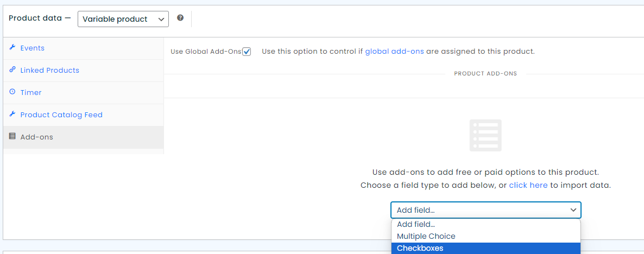Image resolution: width=644 pixels, height=254 pixels.
Task: Select the Add-ons tab
Action: (37, 137)
